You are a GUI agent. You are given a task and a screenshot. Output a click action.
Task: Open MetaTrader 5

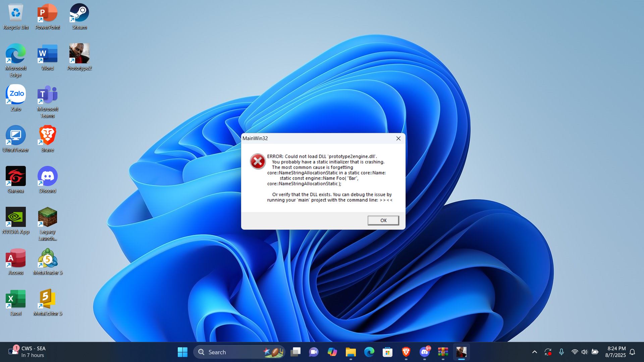coord(47,258)
